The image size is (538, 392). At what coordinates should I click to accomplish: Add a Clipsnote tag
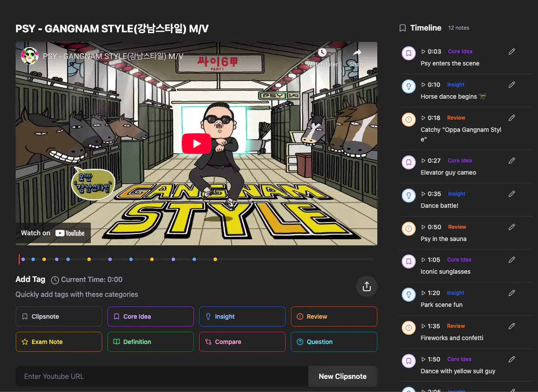(59, 316)
